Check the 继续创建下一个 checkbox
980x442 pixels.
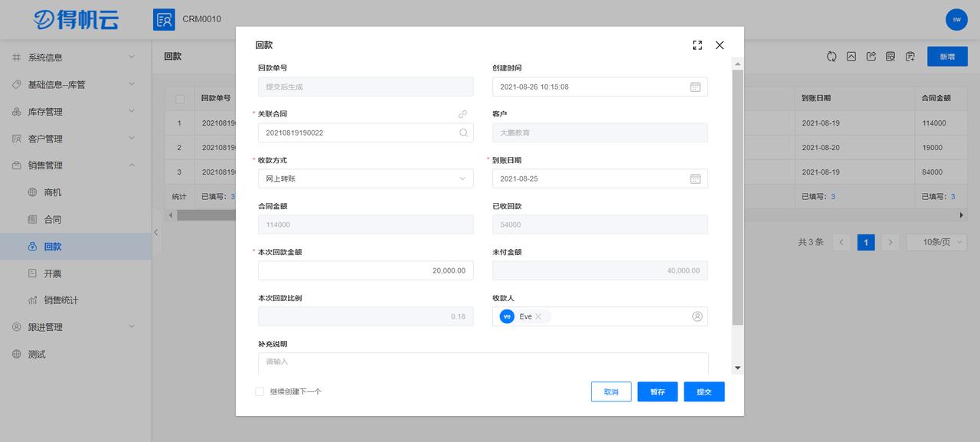point(259,391)
